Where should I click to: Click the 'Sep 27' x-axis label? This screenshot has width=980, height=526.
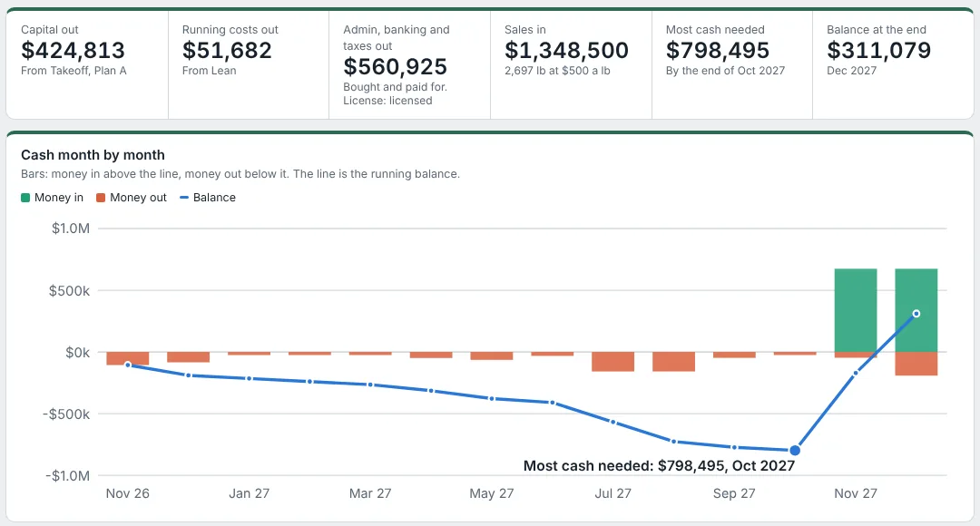(x=734, y=493)
